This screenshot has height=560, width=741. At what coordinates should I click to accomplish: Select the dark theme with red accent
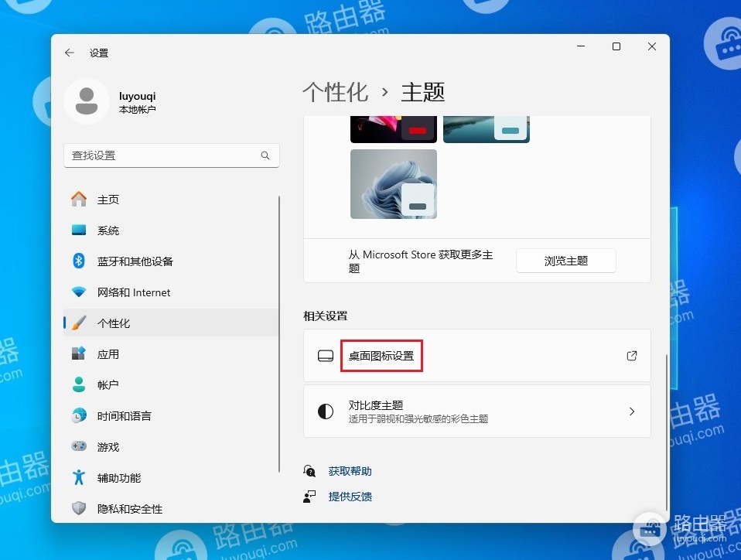[x=393, y=129]
